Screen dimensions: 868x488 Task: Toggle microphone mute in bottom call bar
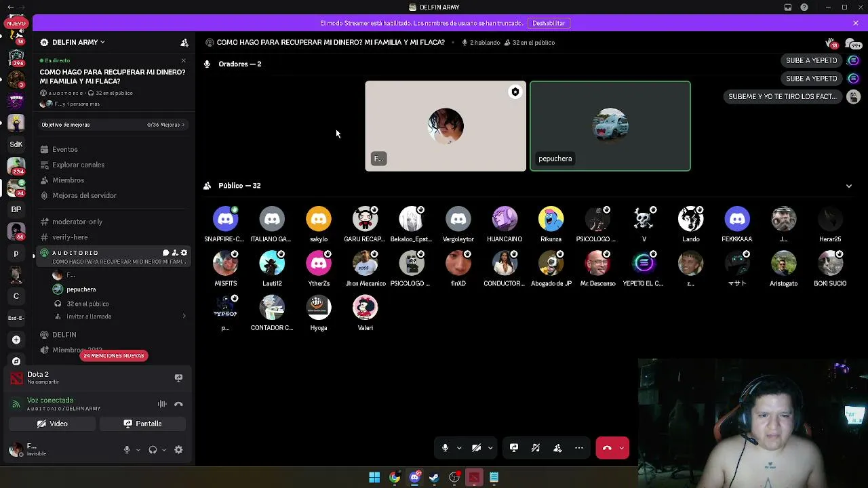pyautogui.click(x=445, y=448)
